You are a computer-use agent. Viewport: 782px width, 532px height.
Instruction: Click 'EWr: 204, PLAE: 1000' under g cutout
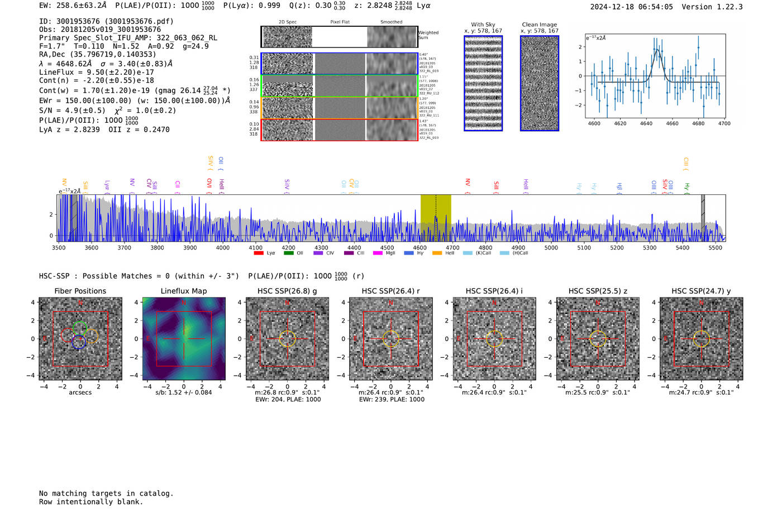coord(288,400)
